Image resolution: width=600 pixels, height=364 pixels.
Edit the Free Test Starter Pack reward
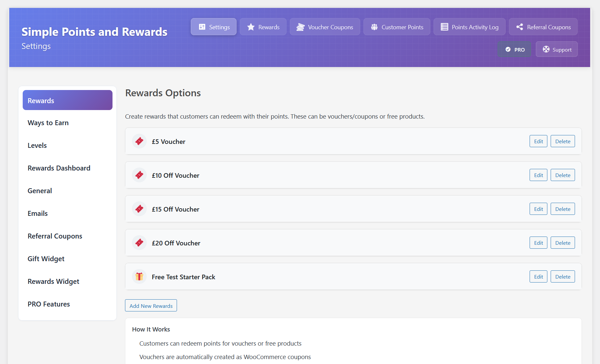(x=538, y=277)
